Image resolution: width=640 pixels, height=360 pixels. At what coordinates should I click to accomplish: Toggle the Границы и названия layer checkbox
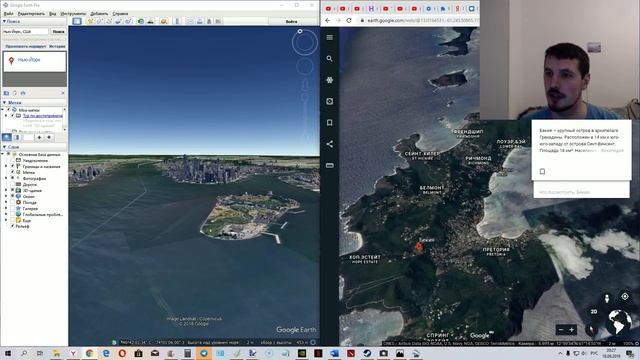pyautogui.click(x=12, y=167)
